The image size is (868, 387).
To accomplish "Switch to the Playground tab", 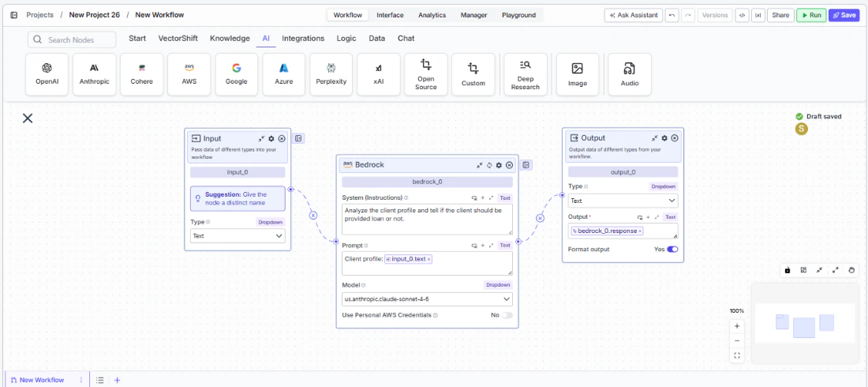I will point(518,15).
